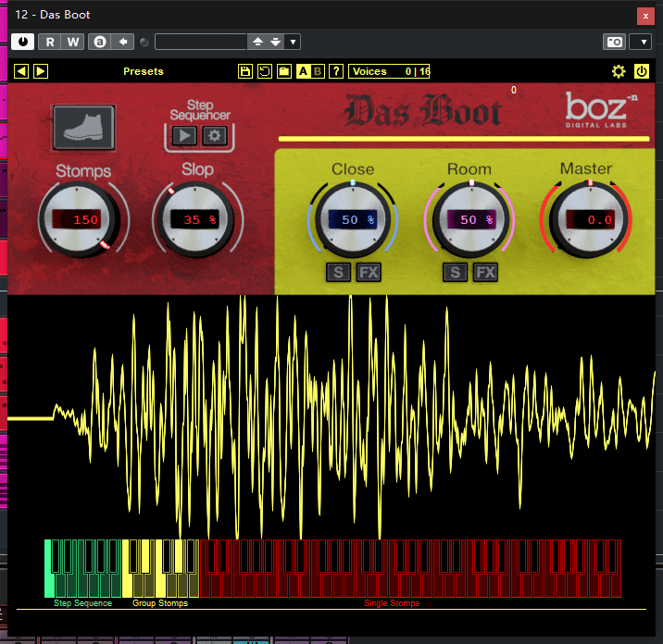663x644 pixels.
Task: Open Step Sequencer gear settings
Action: 215,136
